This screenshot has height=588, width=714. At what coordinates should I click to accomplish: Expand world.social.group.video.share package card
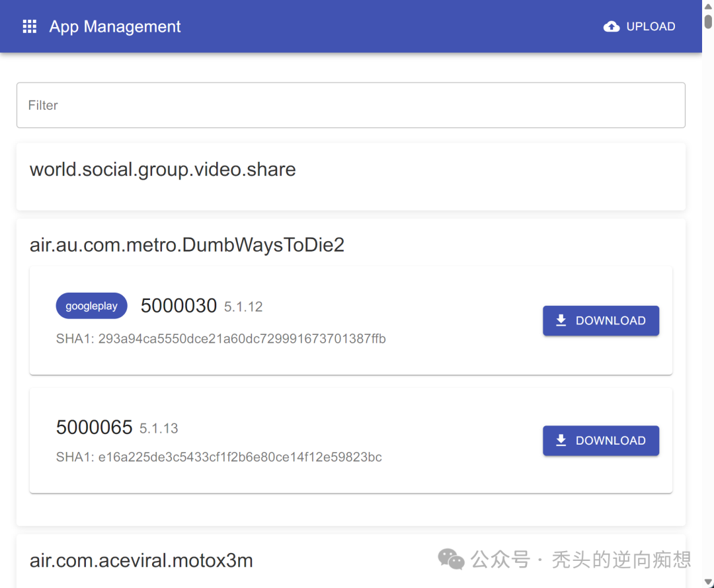click(x=350, y=176)
